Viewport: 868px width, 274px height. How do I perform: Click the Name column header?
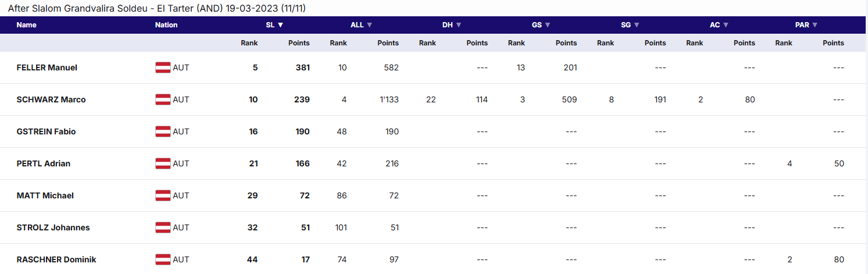tap(26, 25)
